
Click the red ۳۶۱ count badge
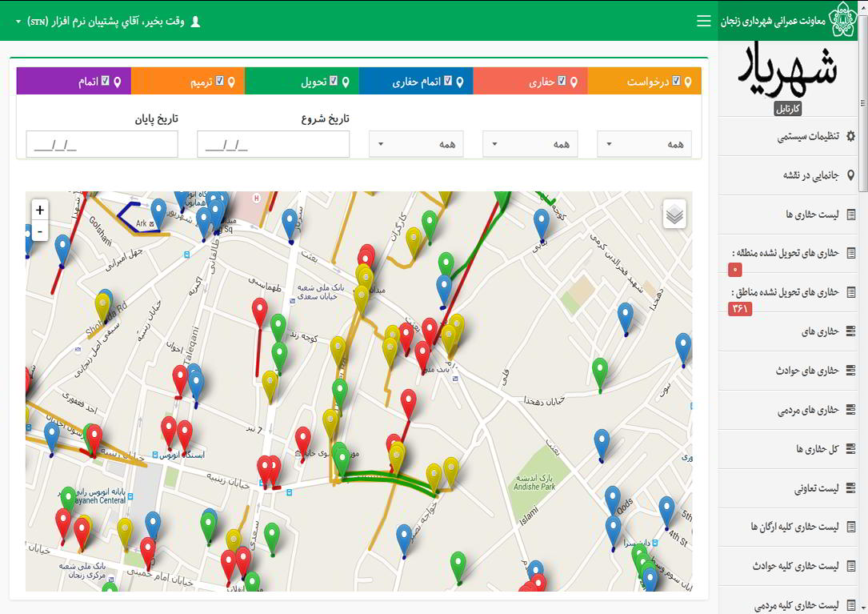pos(740,309)
